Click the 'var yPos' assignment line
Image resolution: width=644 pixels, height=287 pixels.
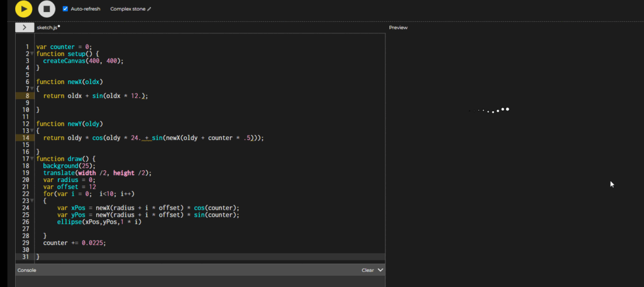click(148, 214)
